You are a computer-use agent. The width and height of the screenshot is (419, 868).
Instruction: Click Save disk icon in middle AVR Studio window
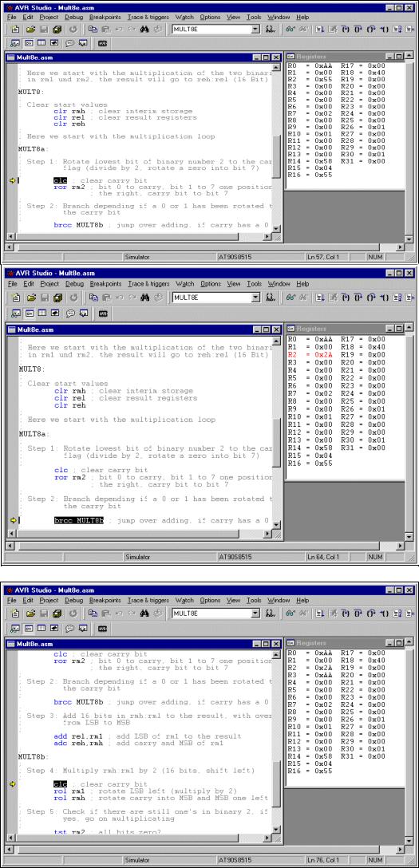coord(44,298)
